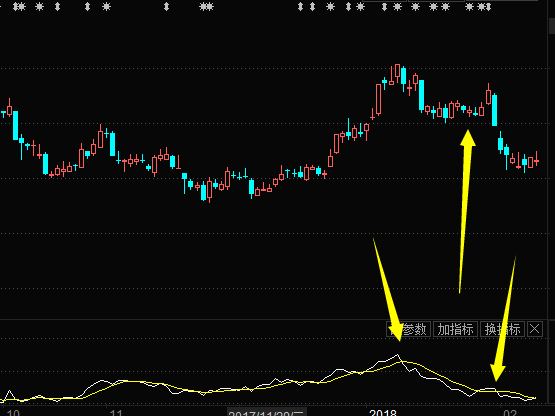Select the 2017/11/29 highlighted date label
The height and width of the screenshot is (416, 555).
266,413
